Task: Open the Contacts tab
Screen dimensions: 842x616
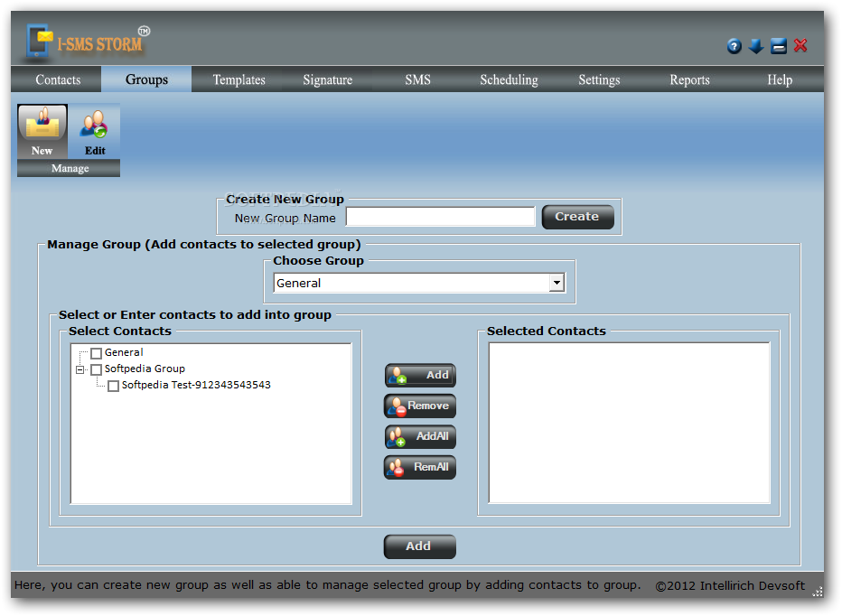Action: 58,79
